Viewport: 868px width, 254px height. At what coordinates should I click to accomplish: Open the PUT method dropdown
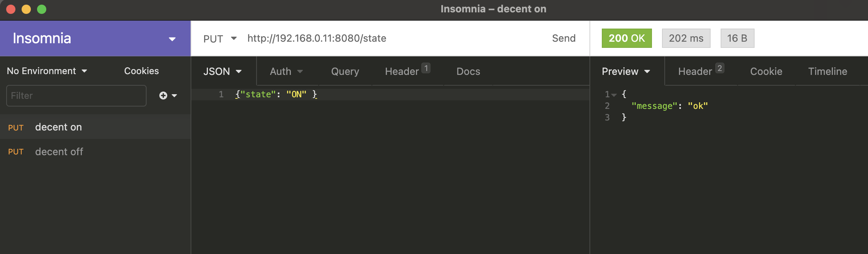[220, 39]
